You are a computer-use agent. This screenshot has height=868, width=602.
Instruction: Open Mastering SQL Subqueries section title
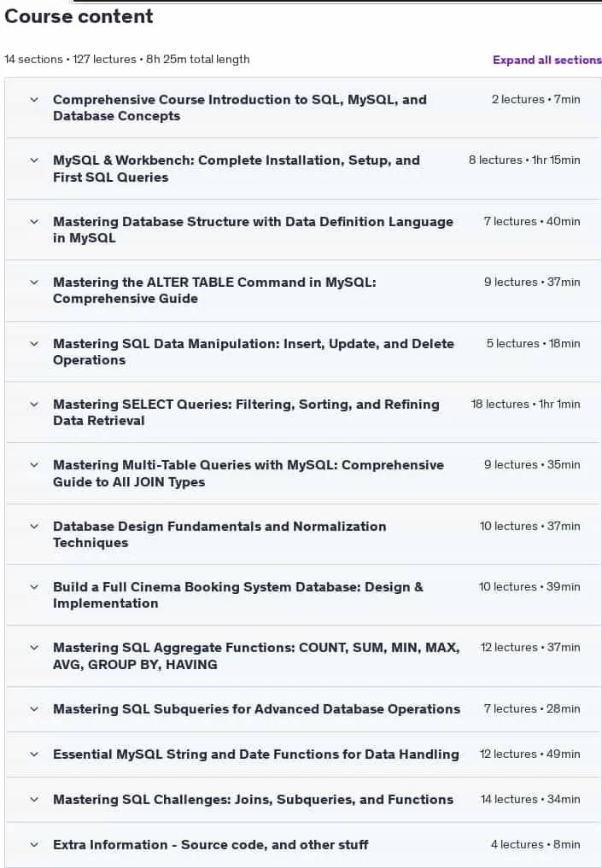click(256, 709)
